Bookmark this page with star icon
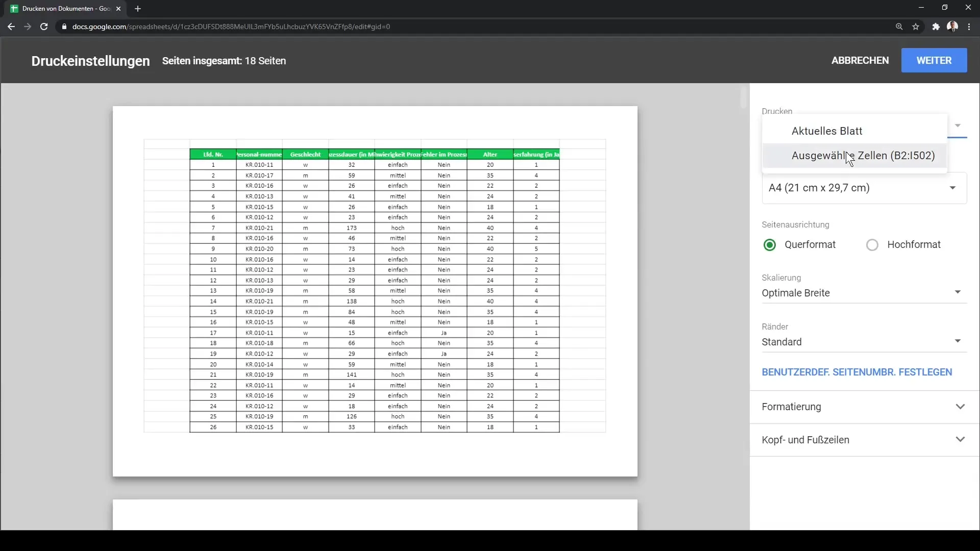980x551 pixels. (916, 27)
